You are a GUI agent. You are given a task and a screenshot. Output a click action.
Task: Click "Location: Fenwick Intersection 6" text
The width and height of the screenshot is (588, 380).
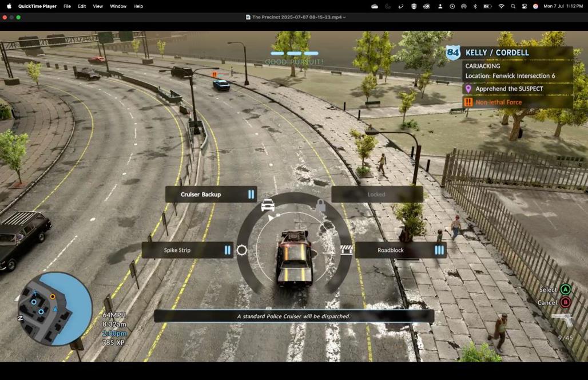pyautogui.click(x=510, y=76)
